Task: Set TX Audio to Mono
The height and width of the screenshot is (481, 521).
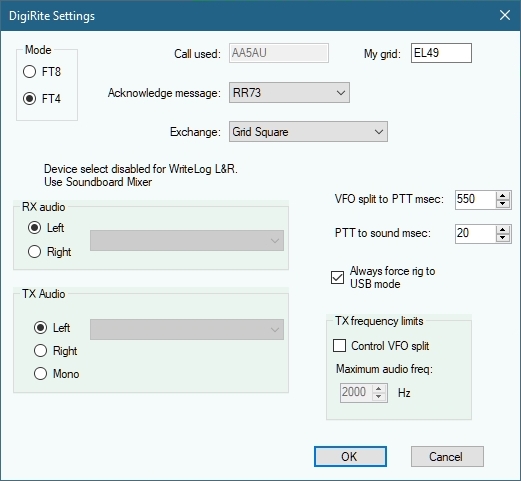Action: click(40, 374)
